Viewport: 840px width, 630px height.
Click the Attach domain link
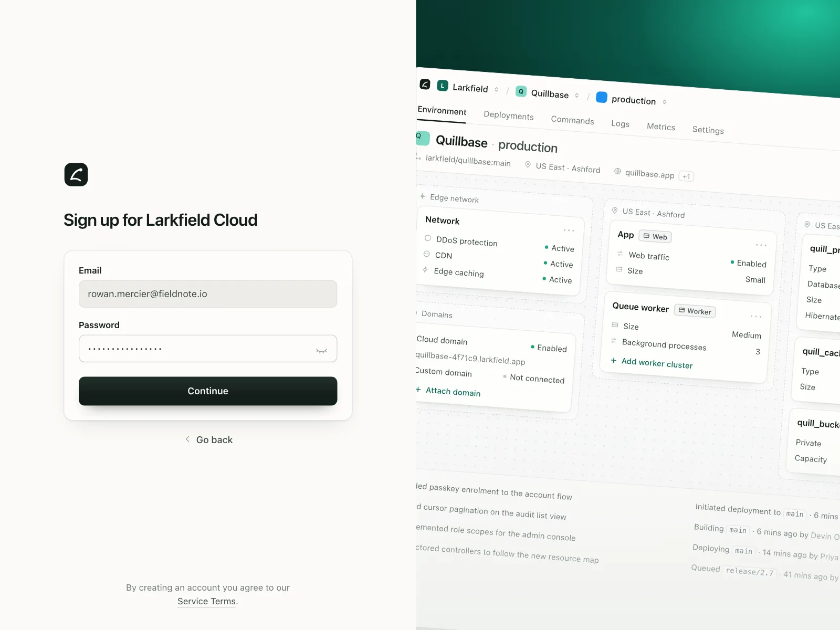click(x=453, y=392)
